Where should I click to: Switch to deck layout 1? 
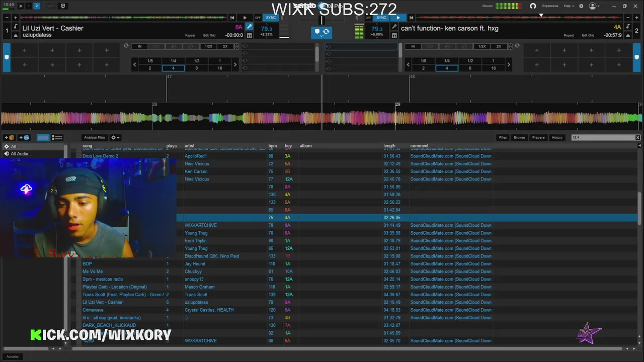[x=29, y=6]
